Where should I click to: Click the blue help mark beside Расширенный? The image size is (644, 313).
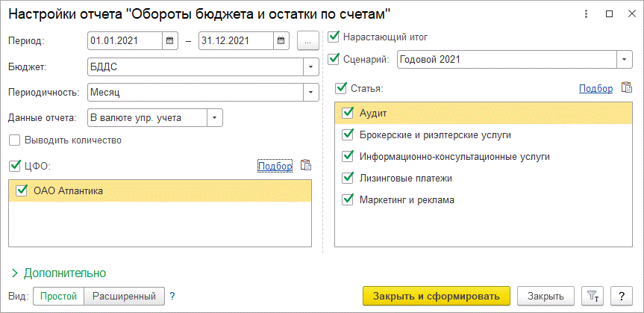click(x=172, y=296)
